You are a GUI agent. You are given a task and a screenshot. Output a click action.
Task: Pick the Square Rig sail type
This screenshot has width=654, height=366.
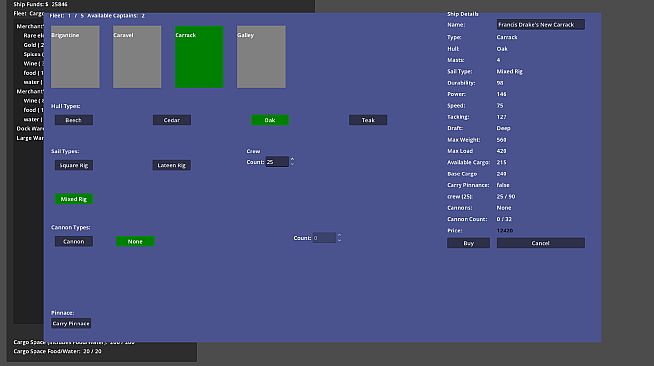[74, 165]
